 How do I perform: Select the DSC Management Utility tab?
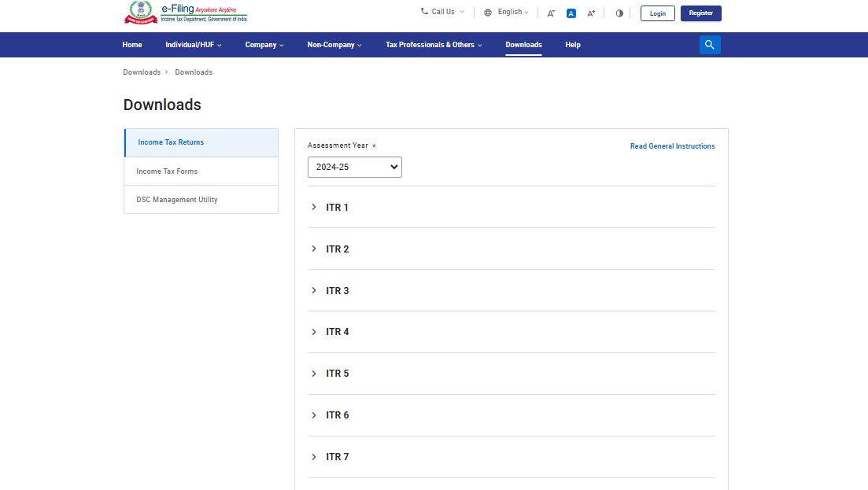pos(177,200)
